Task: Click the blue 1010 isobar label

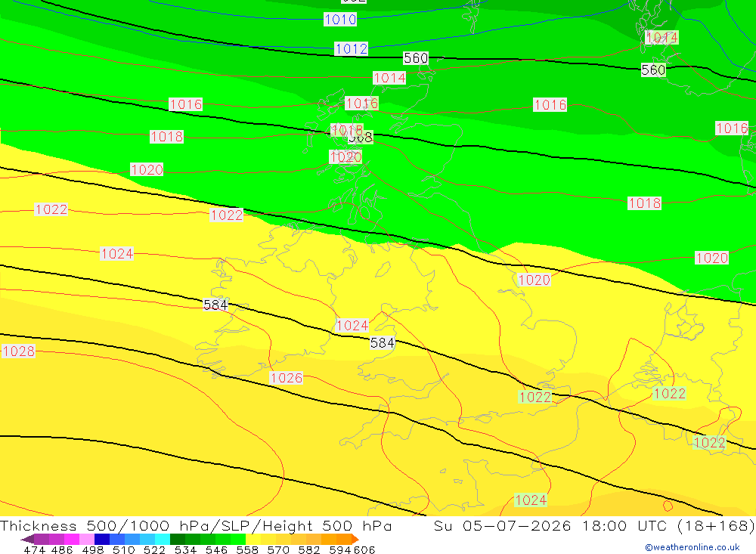Action: coord(340,20)
